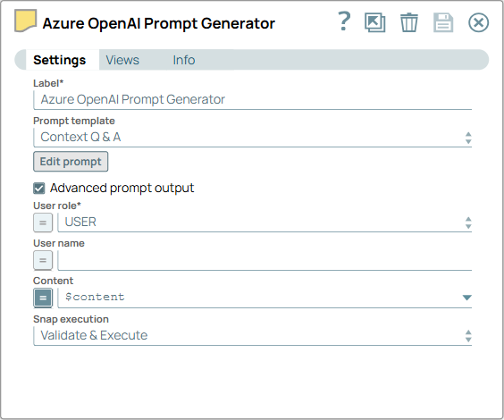
Task: Disable expression toggle for Content
Action: 43,298
